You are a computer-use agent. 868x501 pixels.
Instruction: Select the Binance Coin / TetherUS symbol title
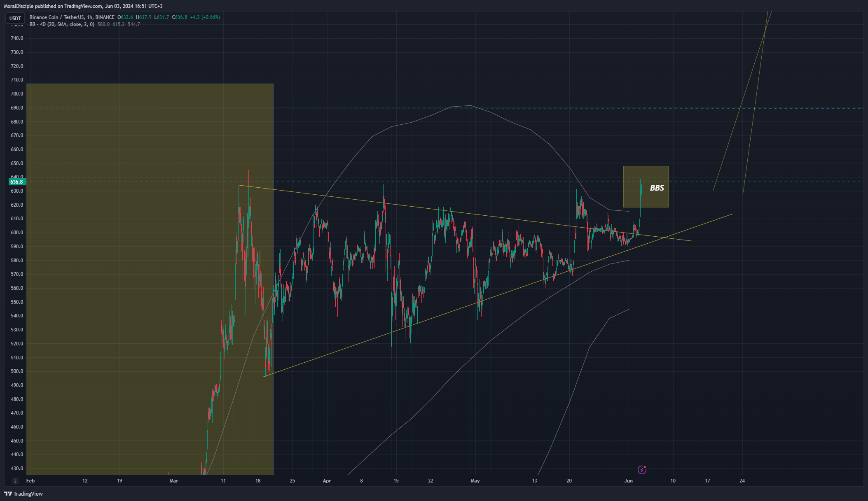click(x=72, y=17)
